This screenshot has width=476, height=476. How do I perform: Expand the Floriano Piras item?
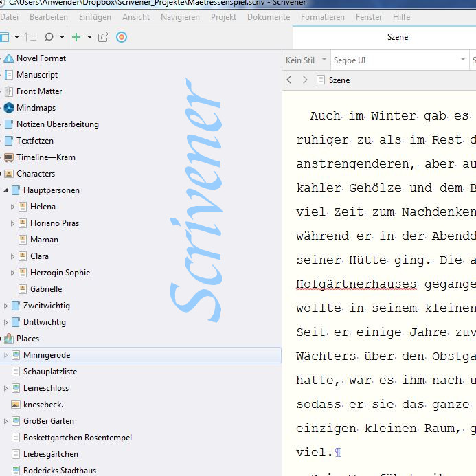tap(12, 223)
